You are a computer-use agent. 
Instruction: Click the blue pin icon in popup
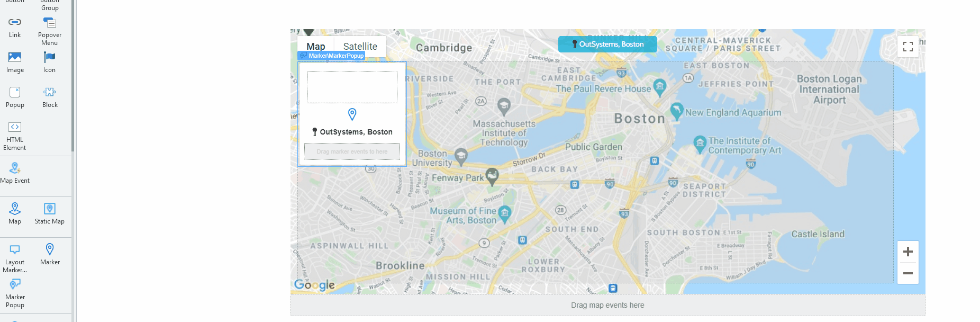tap(352, 114)
